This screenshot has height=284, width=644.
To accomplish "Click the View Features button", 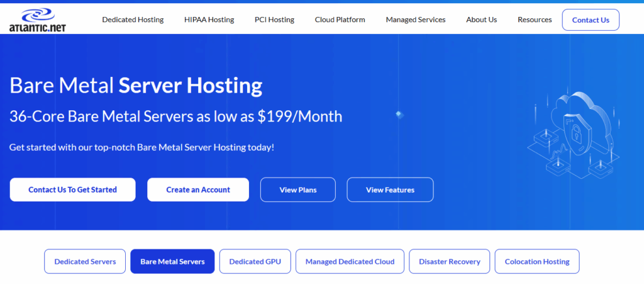I will pos(390,190).
